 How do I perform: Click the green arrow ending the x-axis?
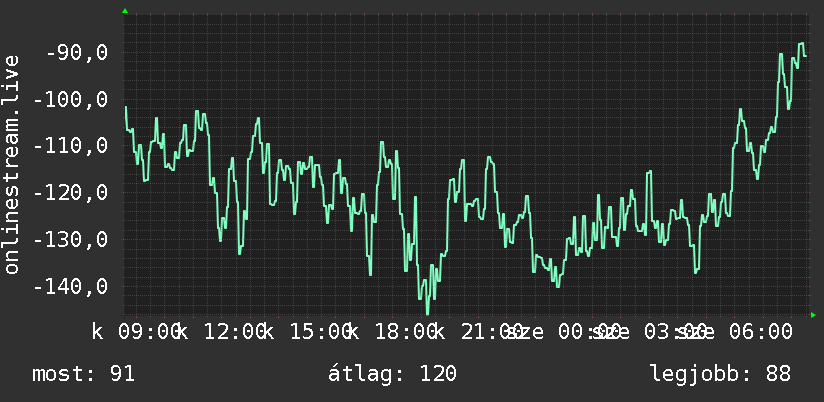(813, 315)
